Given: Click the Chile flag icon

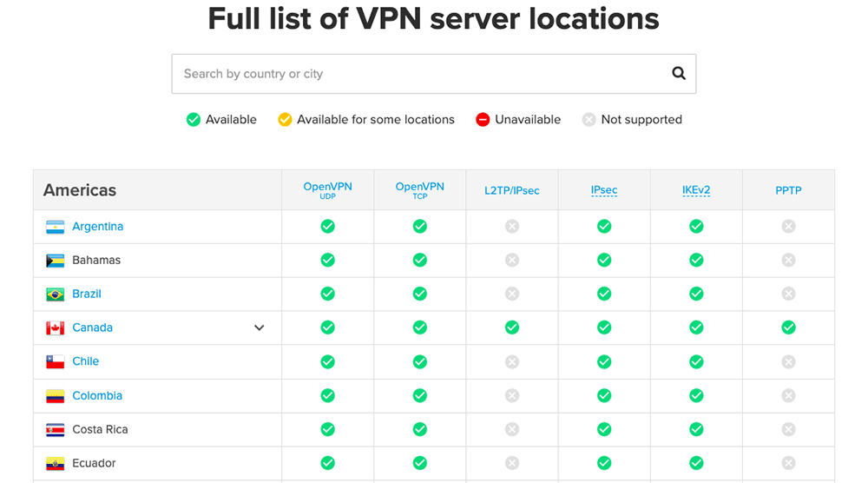Looking at the screenshot, I should coord(56,362).
